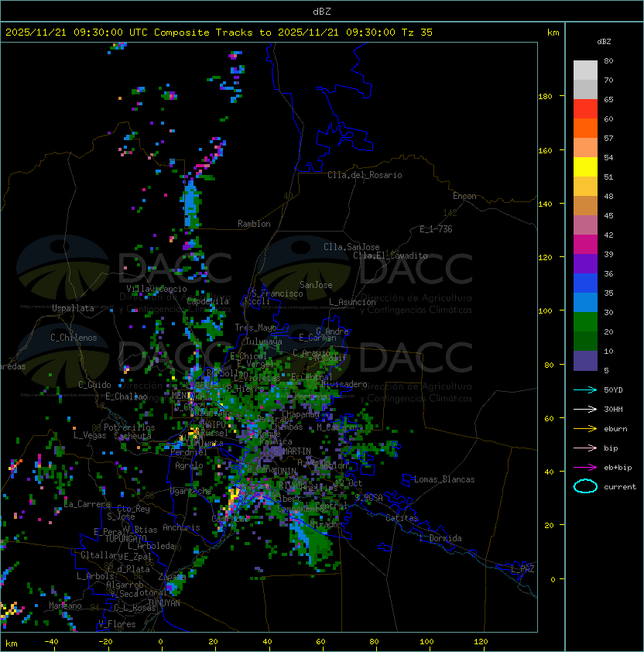Click the '65' value on the dBZ scale
Screen dimensions: 644x652
[608, 99]
